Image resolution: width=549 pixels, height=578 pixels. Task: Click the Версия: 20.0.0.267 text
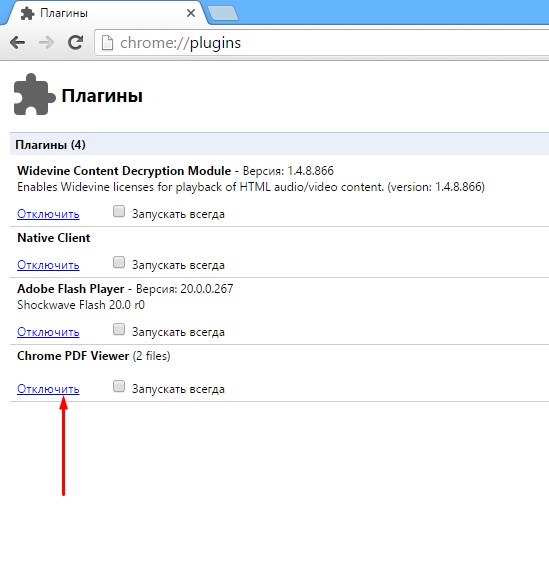(185, 289)
